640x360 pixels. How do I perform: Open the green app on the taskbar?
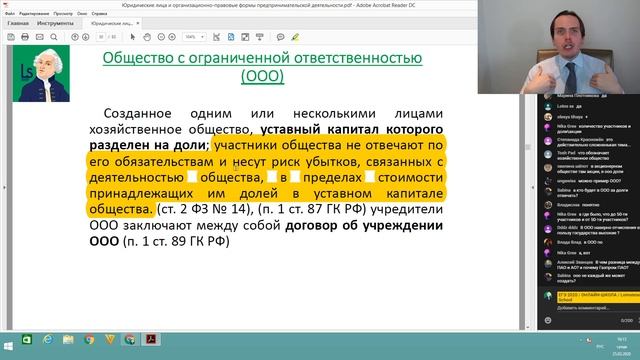27,339
